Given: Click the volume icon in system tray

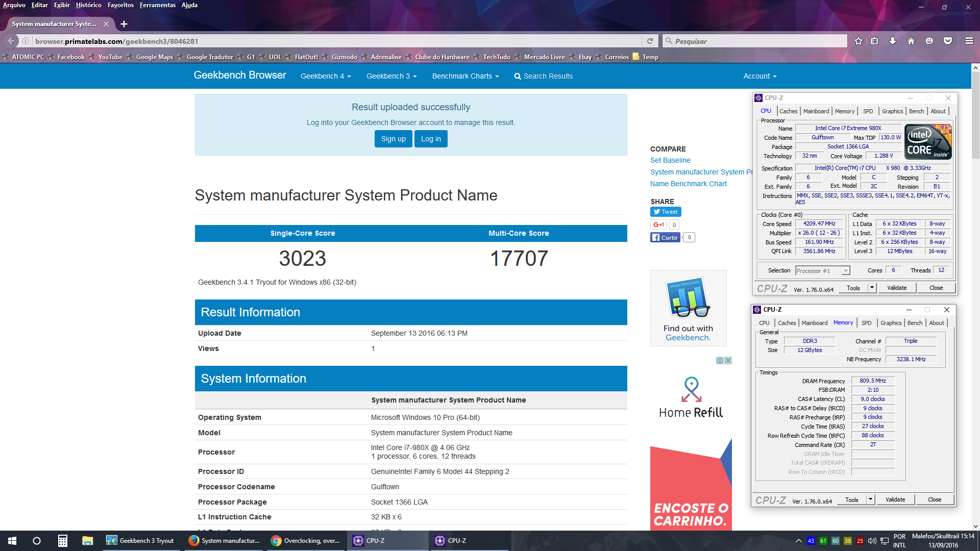Looking at the screenshot, I should (872, 541).
